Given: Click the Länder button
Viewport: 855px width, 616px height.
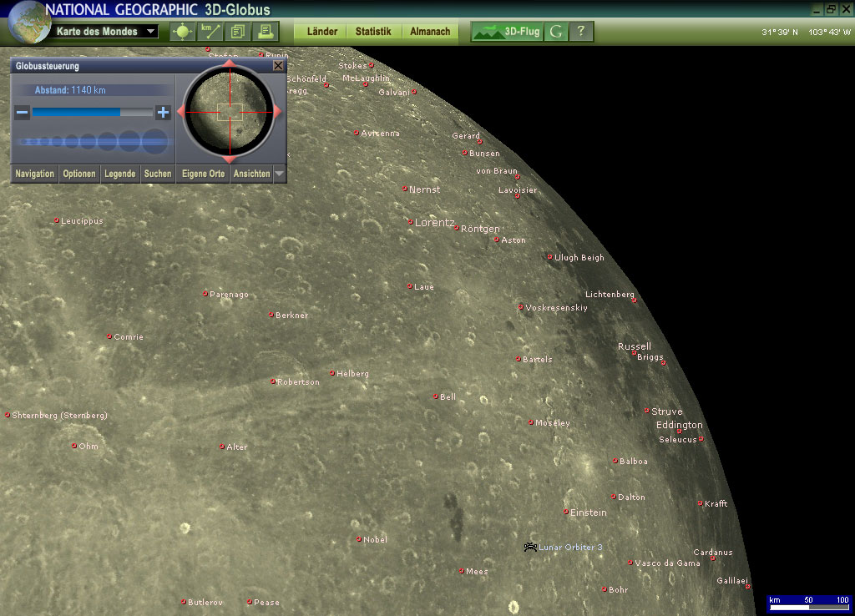Looking at the screenshot, I should point(321,32).
